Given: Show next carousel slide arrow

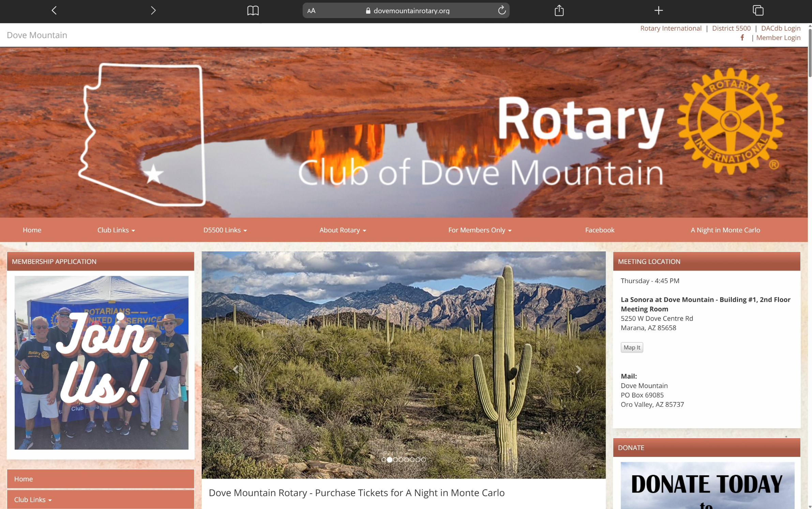Looking at the screenshot, I should (x=578, y=369).
